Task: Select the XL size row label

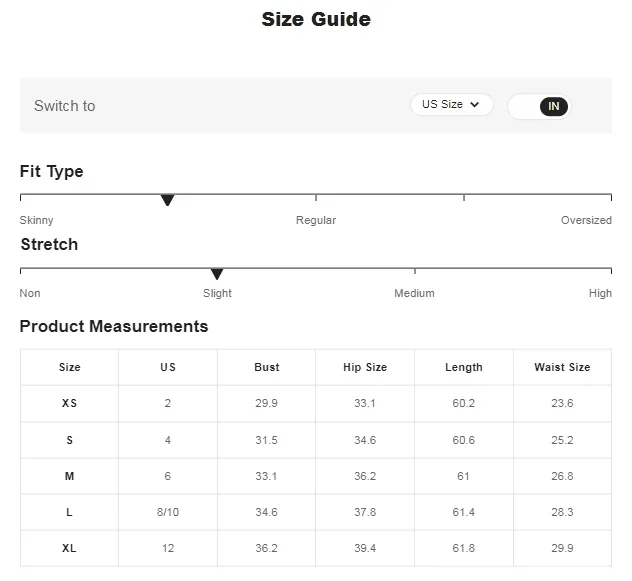Action: click(69, 548)
